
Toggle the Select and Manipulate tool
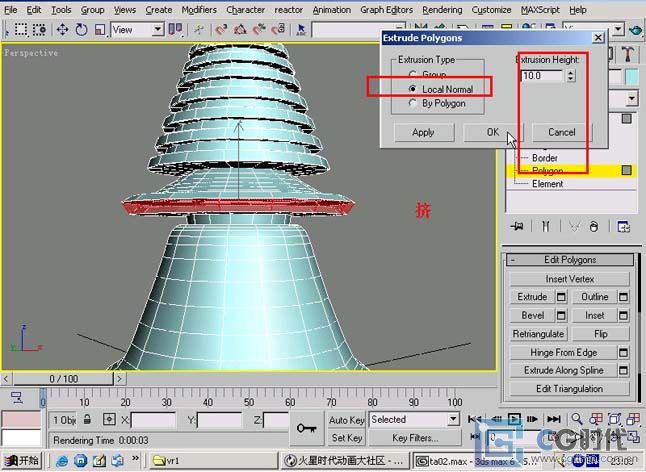[199, 30]
